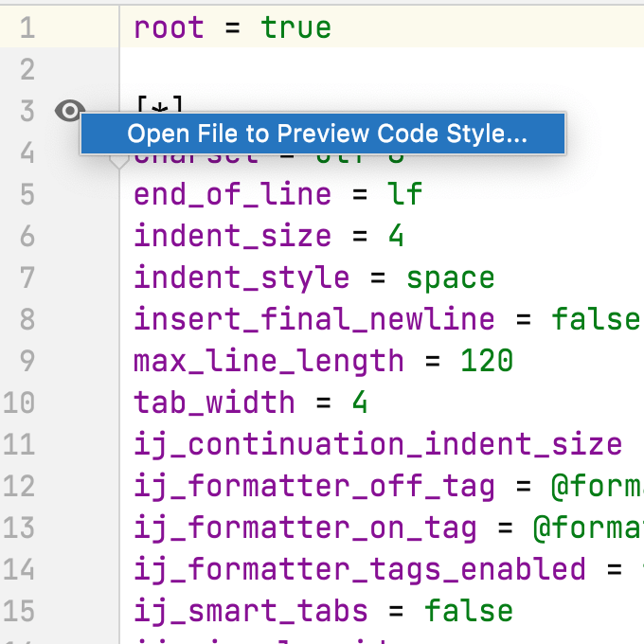The height and width of the screenshot is (644, 644).
Task: Place cursor on the root key
Action: [x=169, y=27]
